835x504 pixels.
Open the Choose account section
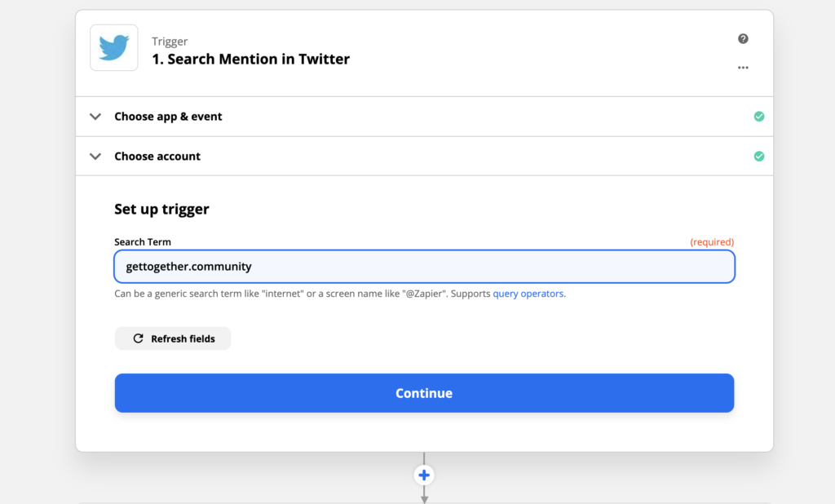pos(424,156)
